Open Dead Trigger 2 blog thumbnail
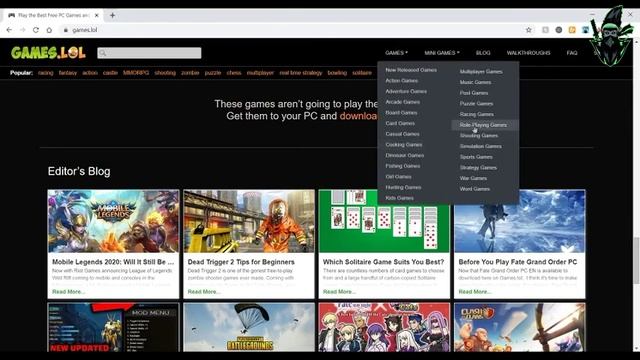This screenshot has height=360, width=640. [249, 221]
